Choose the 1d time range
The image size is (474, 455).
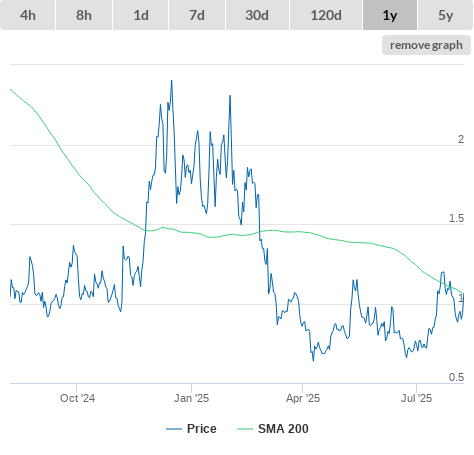(x=141, y=15)
